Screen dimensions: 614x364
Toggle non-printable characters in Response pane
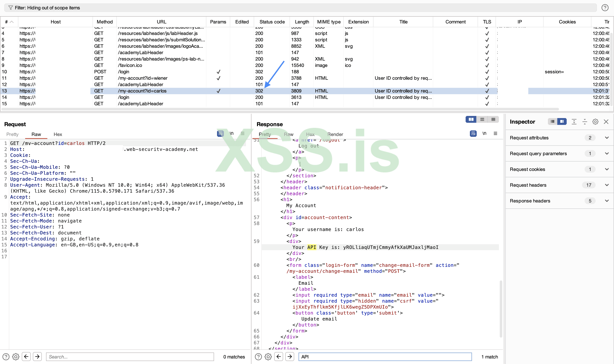coord(484,133)
